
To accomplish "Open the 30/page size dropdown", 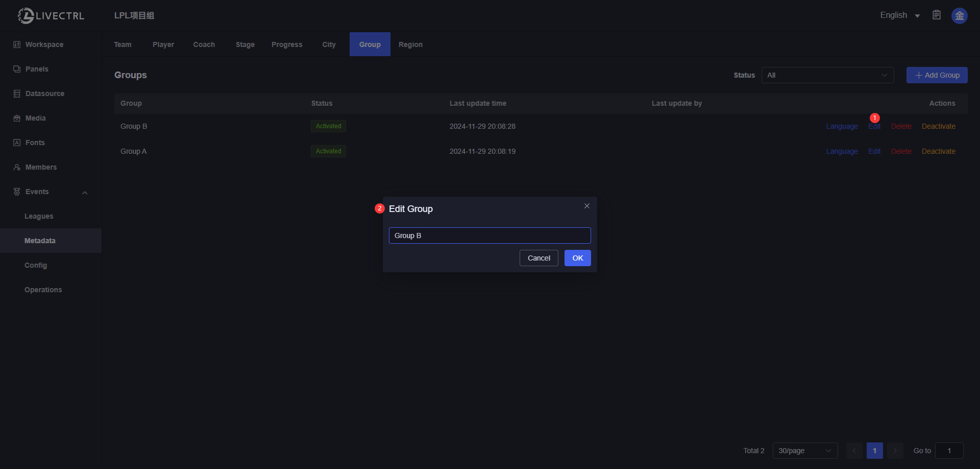I will tap(804, 451).
